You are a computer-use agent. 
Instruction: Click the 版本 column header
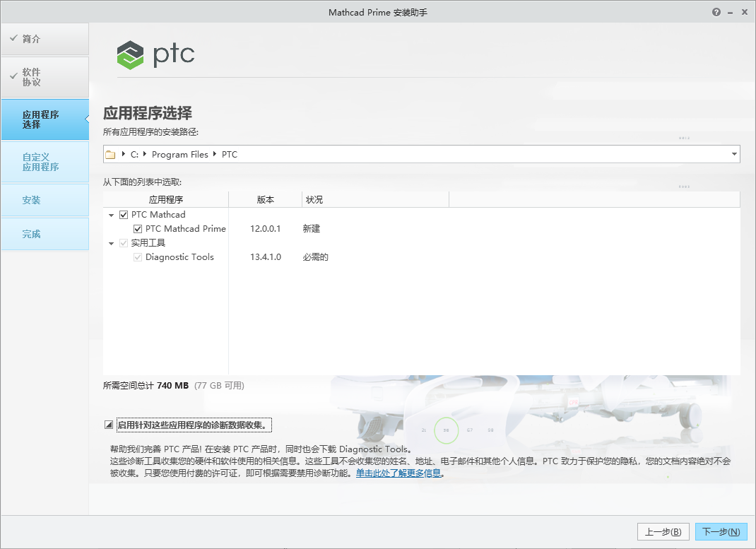click(265, 199)
